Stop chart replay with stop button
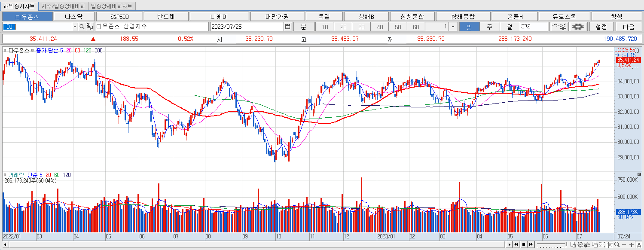This screenshot has width=644, height=250. [x=524, y=244]
